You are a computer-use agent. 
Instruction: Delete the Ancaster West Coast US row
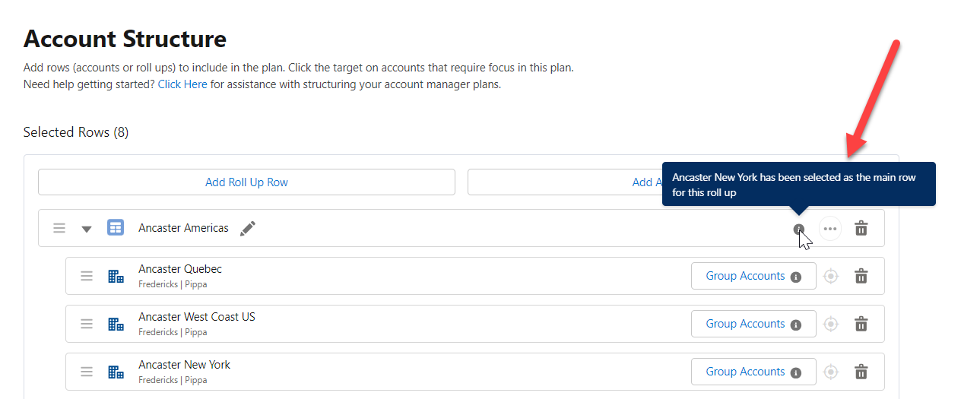(861, 324)
